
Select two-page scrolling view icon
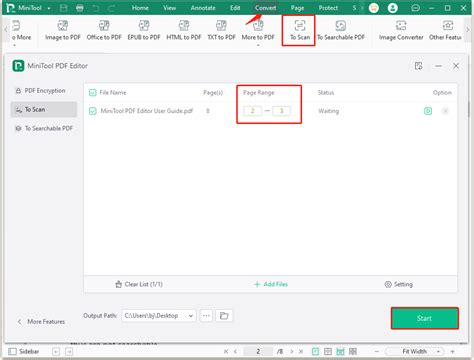(353, 351)
